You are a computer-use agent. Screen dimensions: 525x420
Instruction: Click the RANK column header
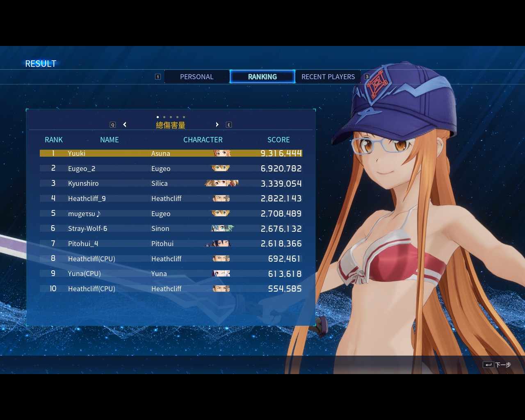tap(54, 140)
